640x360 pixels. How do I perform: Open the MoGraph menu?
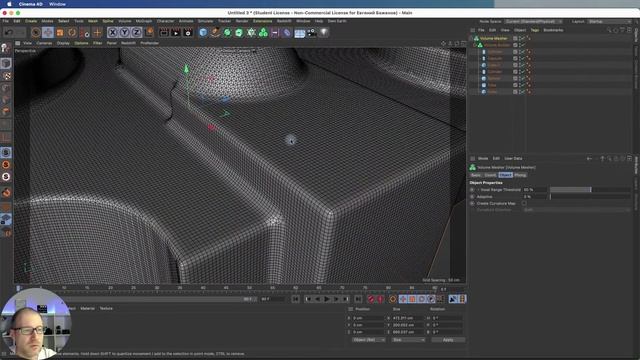pyautogui.click(x=144, y=21)
